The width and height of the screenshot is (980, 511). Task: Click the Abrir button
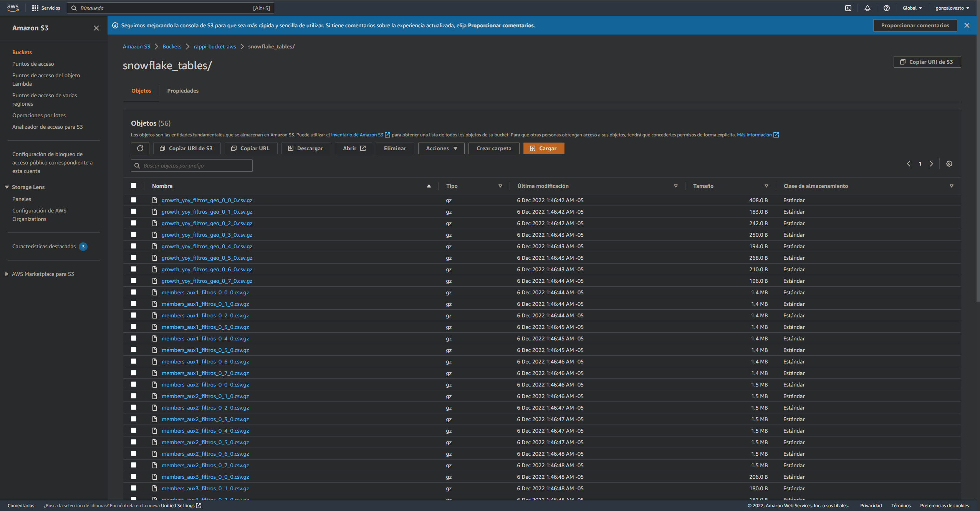click(x=353, y=148)
